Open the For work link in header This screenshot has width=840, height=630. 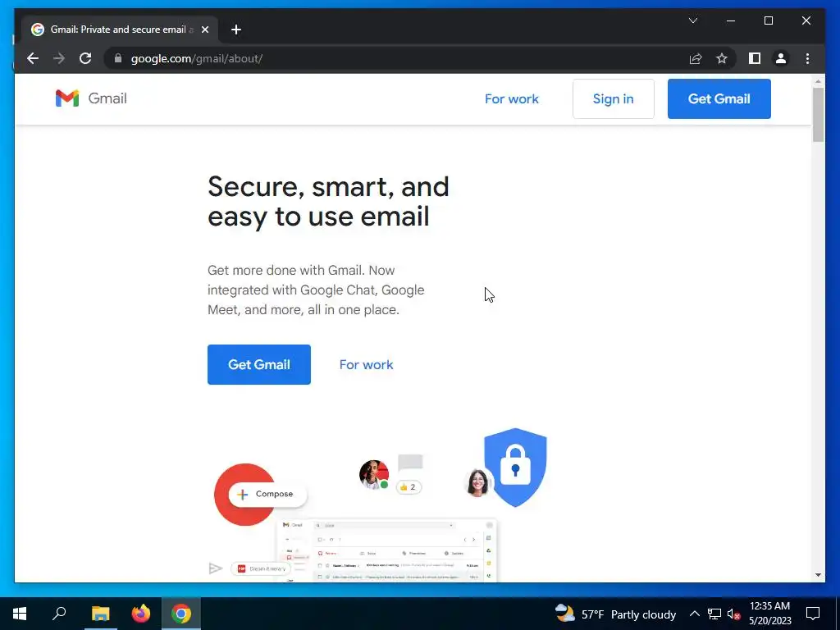pos(512,99)
